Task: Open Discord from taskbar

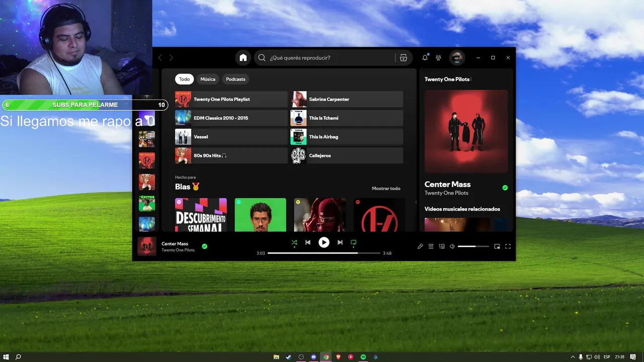Action: pyautogui.click(x=313, y=357)
